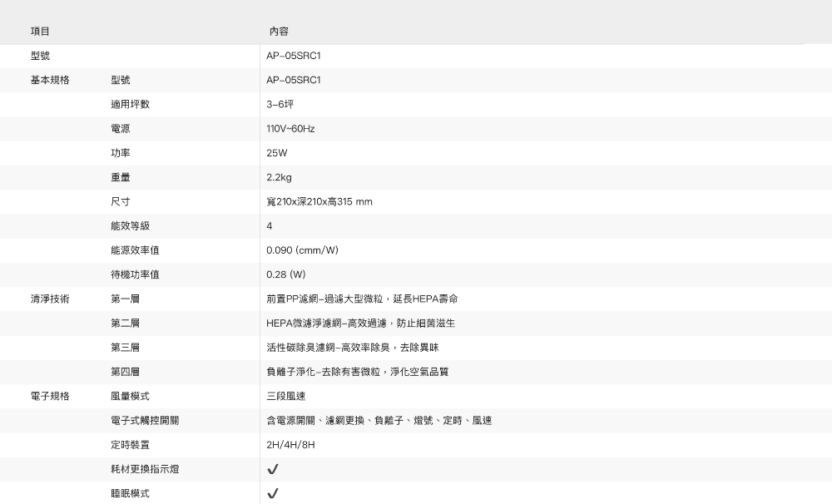Select the 三段風速 fan mode value
The width and height of the screenshot is (832, 504).
(x=286, y=396)
